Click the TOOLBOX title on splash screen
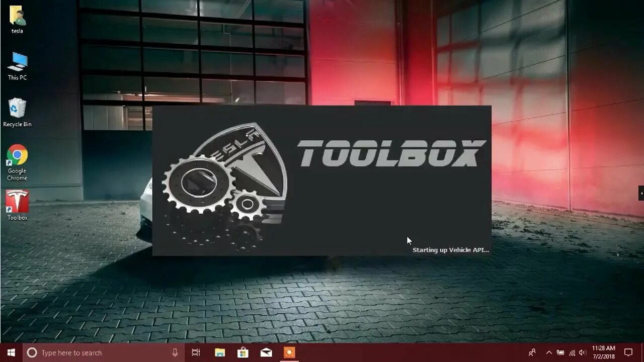 [x=391, y=153]
